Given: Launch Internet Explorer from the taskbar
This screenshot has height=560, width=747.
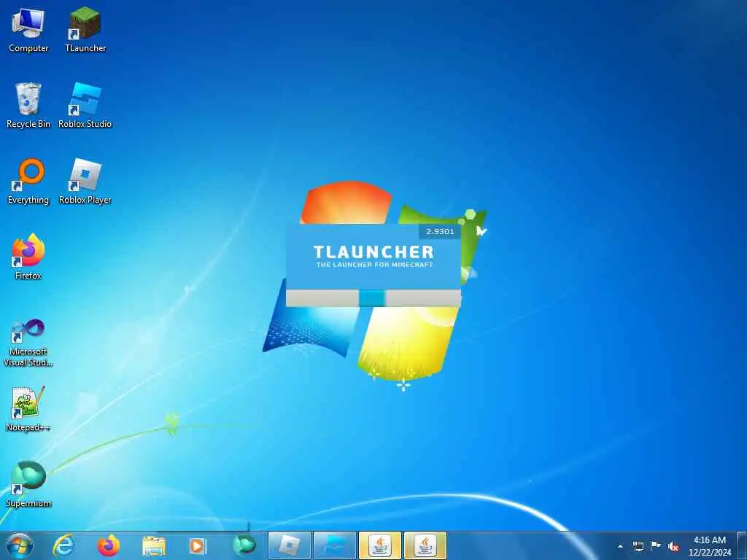Looking at the screenshot, I should (63, 545).
